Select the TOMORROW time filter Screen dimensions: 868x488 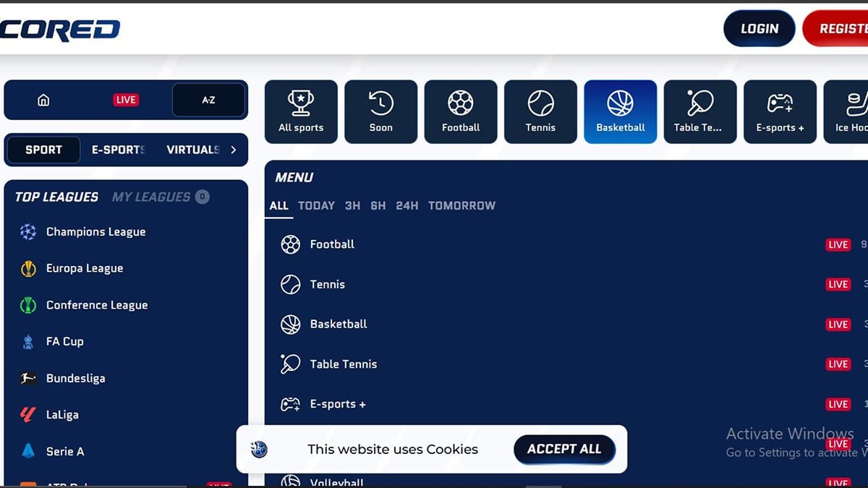click(x=461, y=205)
